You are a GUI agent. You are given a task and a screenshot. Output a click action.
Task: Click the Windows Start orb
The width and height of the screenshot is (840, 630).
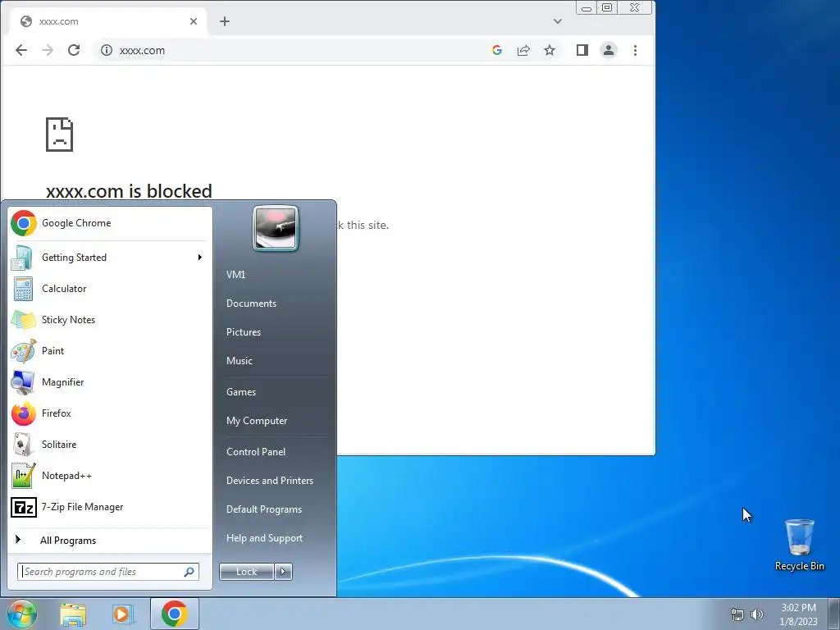pos(22,614)
